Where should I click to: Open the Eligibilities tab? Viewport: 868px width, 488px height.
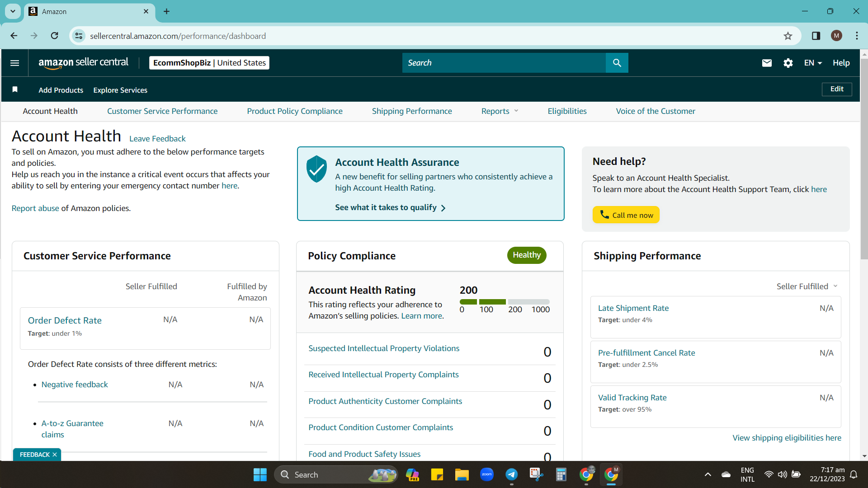click(x=567, y=111)
